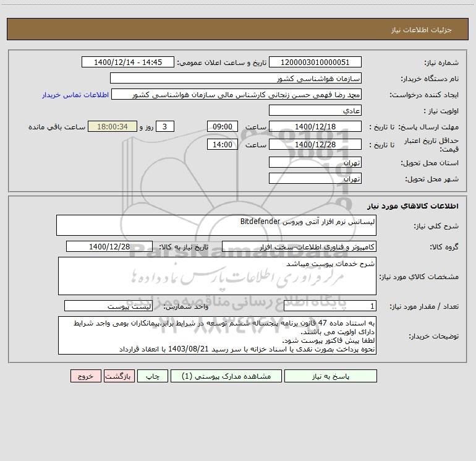The width and height of the screenshot is (476, 461).
Task: Click the خروج exit button
Action: click(85, 376)
